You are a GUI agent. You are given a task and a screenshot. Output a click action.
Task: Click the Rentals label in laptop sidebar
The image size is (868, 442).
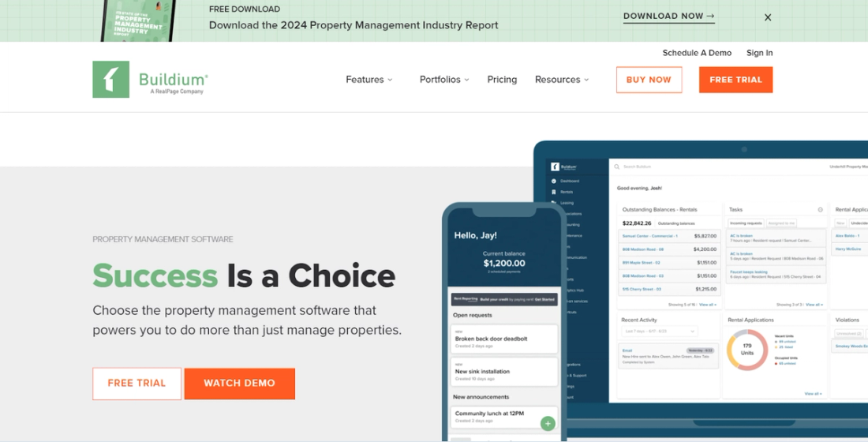567,192
